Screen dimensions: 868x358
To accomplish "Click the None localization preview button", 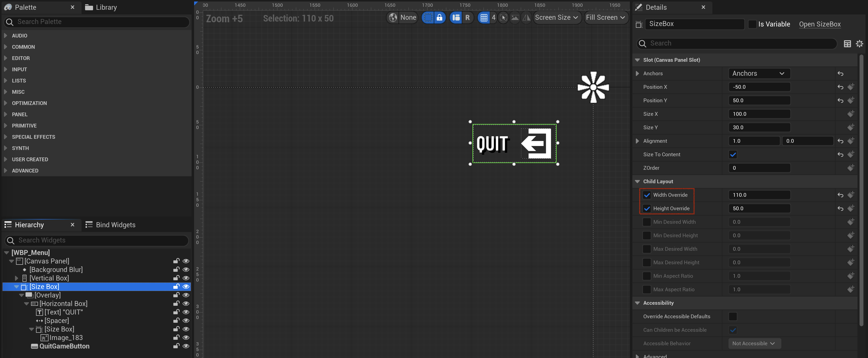I will [x=408, y=17].
